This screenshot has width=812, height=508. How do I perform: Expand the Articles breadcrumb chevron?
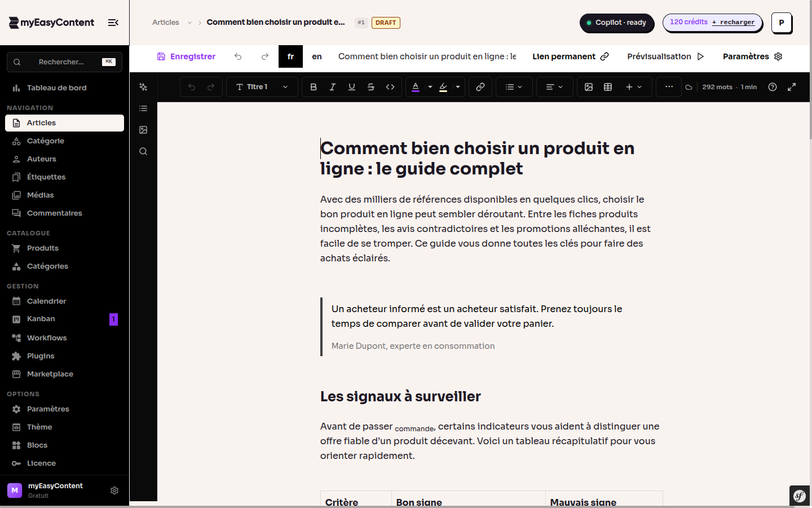pyautogui.click(x=190, y=23)
